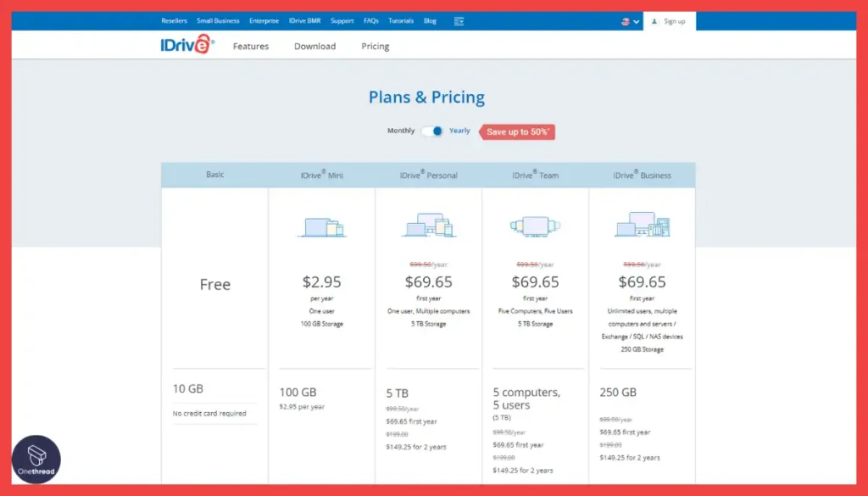Click the Onethread logo badge
The width and height of the screenshot is (868, 496).
pos(36,460)
